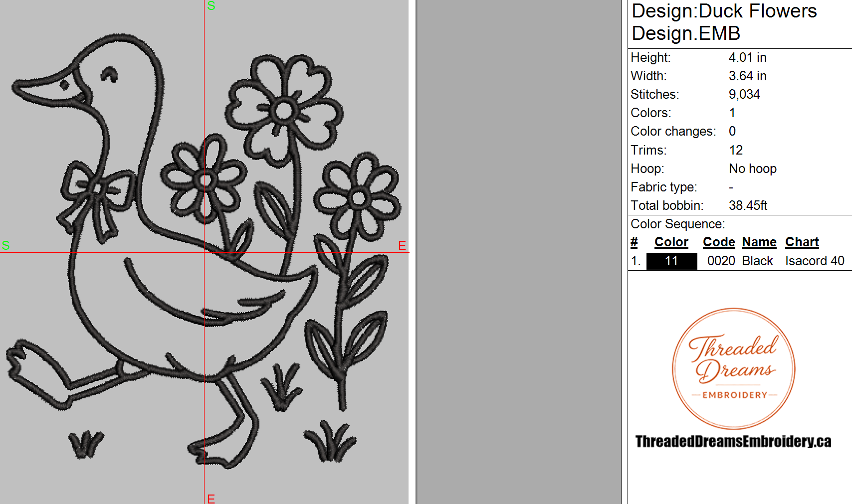The height and width of the screenshot is (504, 852).
Task: Click the red E marker below the design
Action: coord(211,499)
